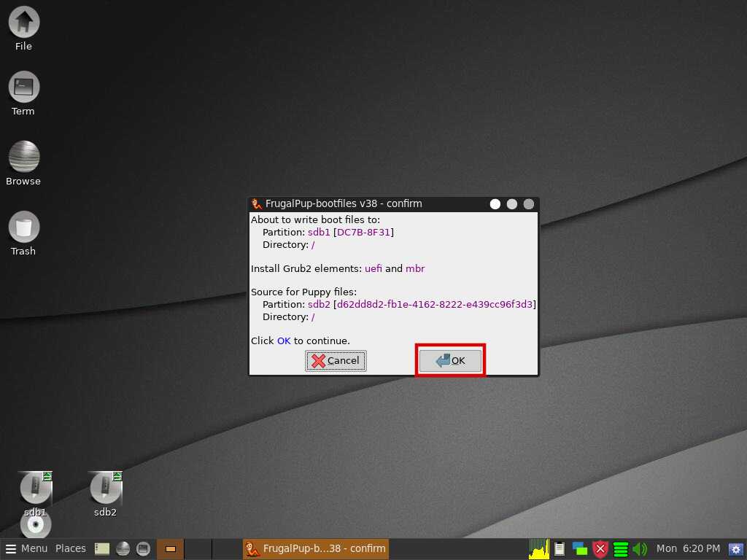Click the volume speaker tray icon
The width and height of the screenshot is (747, 560).
[x=640, y=548]
